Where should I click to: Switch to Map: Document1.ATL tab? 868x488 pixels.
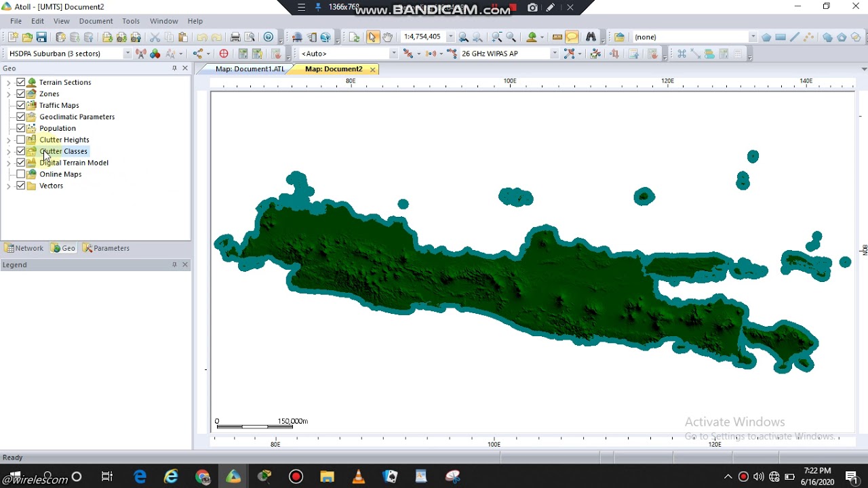click(250, 69)
